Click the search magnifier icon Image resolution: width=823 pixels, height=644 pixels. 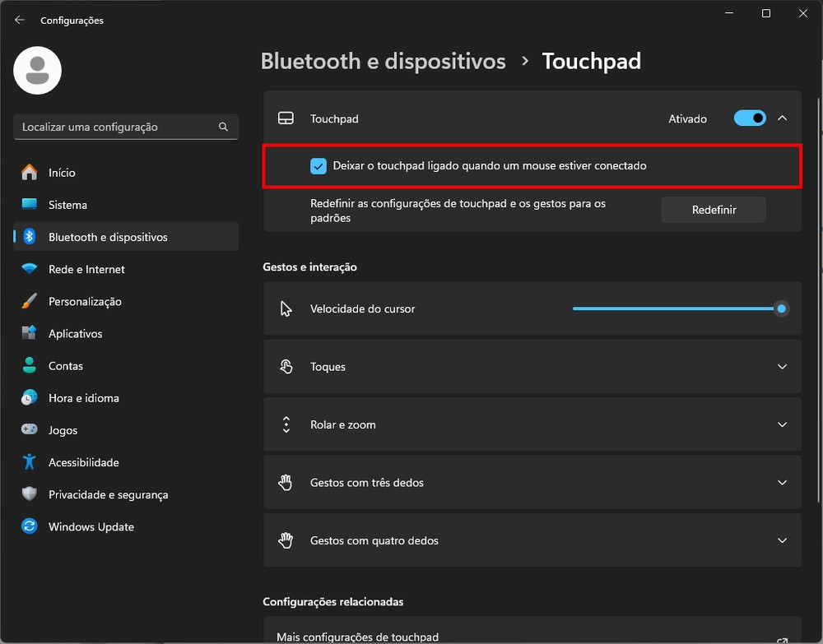pyautogui.click(x=223, y=127)
